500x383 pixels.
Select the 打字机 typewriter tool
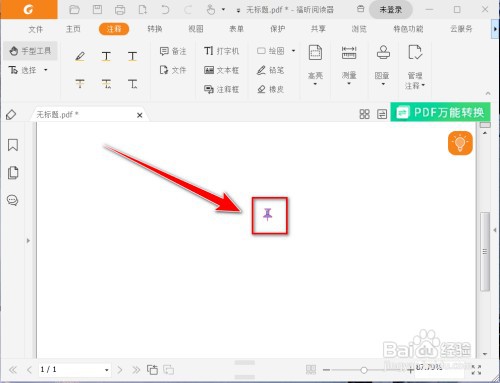pos(221,51)
